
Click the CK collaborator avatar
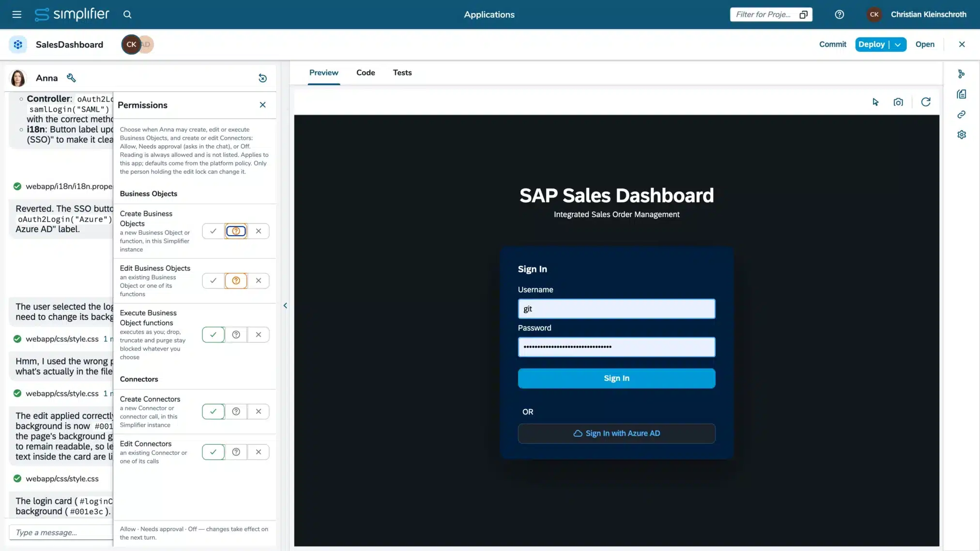(131, 45)
